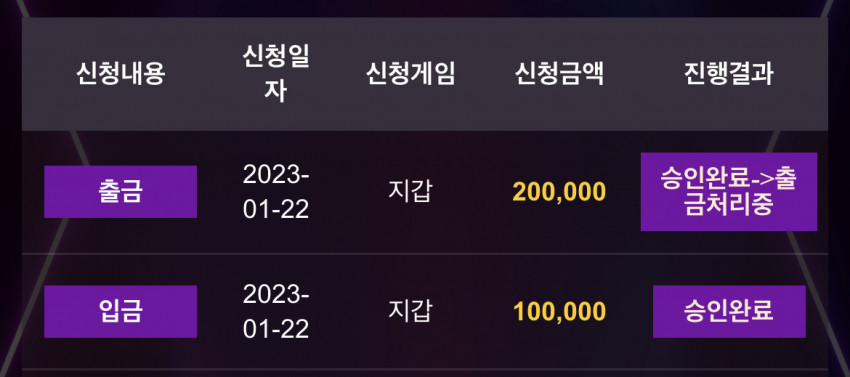This screenshot has height=377, width=850.
Task: Select the 2023-01-22 date in the 출금 row
Action: pos(276,191)
